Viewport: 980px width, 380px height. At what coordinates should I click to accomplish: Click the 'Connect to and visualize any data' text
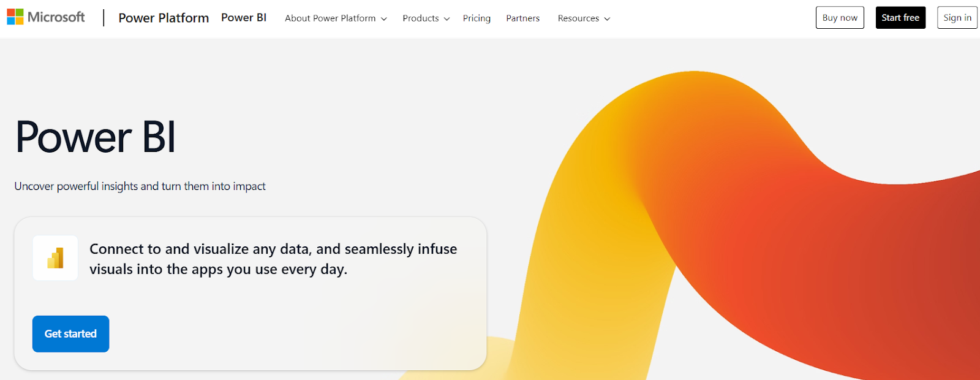273,259
